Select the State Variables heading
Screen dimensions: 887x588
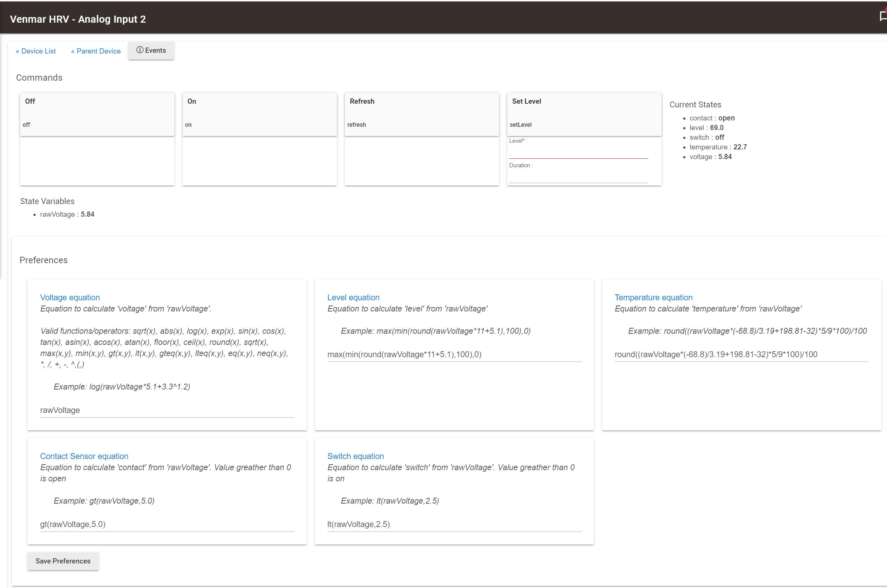[47, 201]
